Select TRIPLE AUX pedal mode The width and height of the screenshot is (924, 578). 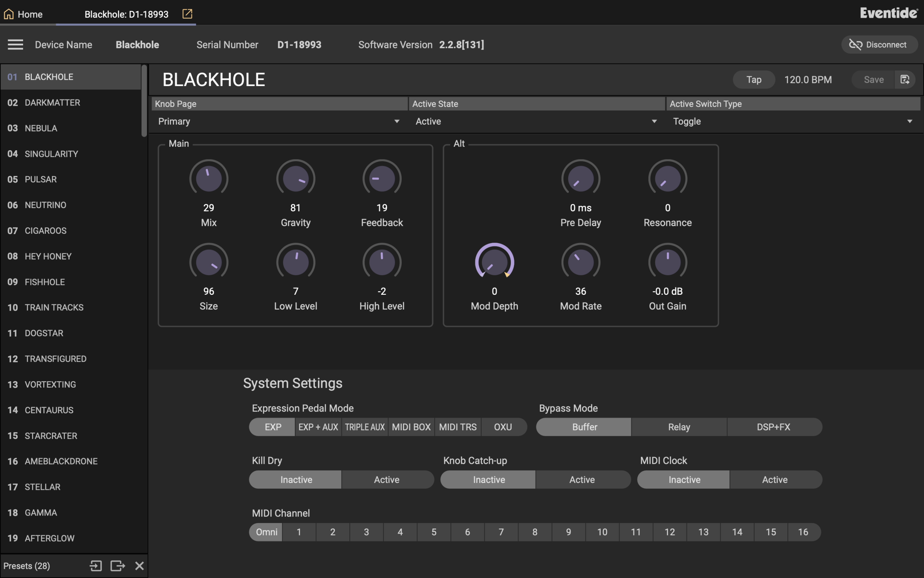pos(365,427)
